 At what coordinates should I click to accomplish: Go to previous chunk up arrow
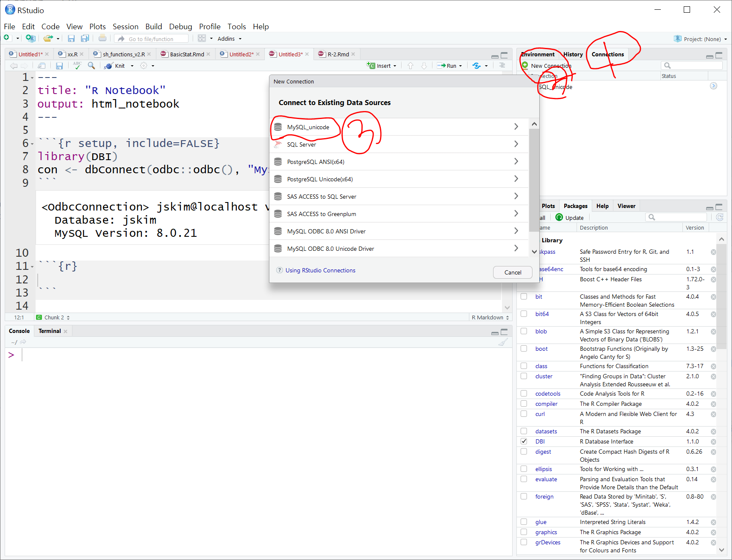[x=410, y=66]
